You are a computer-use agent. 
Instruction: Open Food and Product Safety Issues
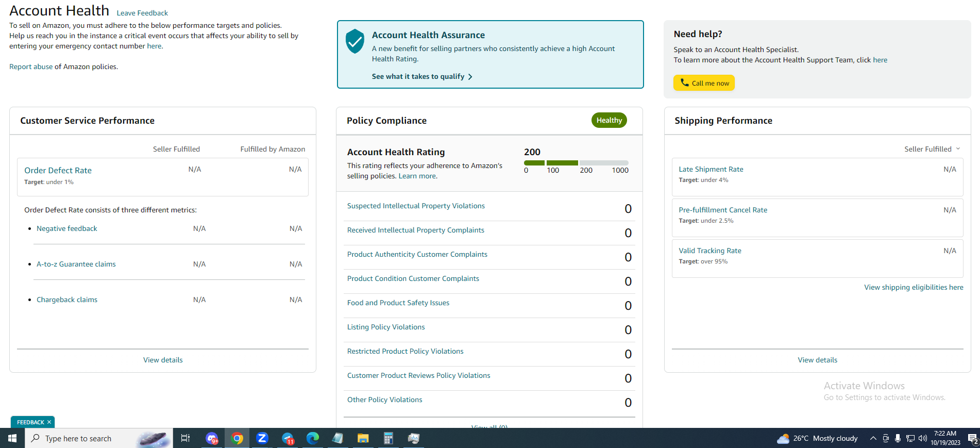point(398,303)
